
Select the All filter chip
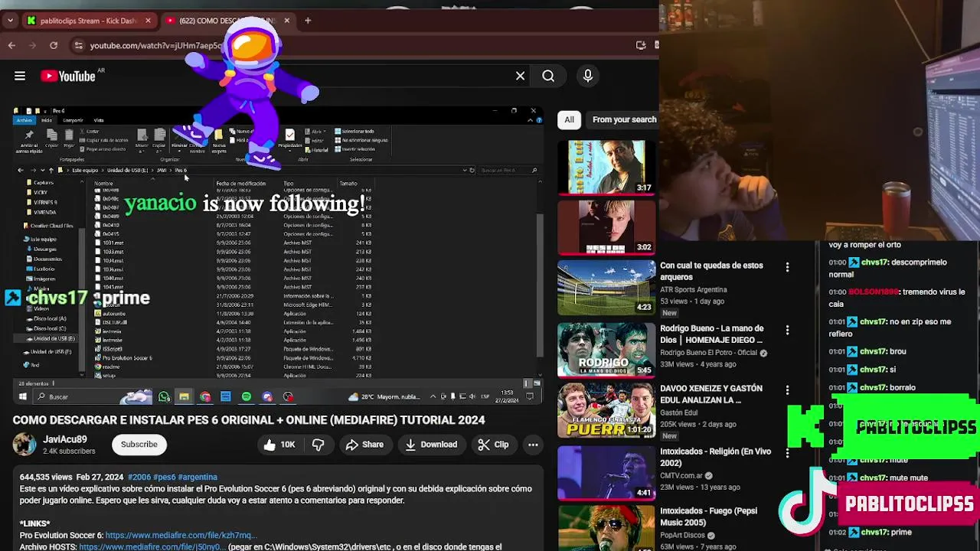(569, 119)
